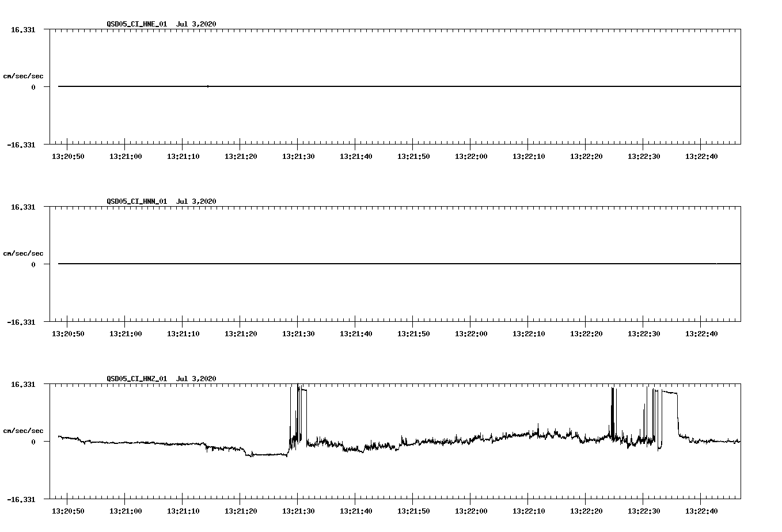Click the 16.331 upper limit on HNN plot

(23, 207)
